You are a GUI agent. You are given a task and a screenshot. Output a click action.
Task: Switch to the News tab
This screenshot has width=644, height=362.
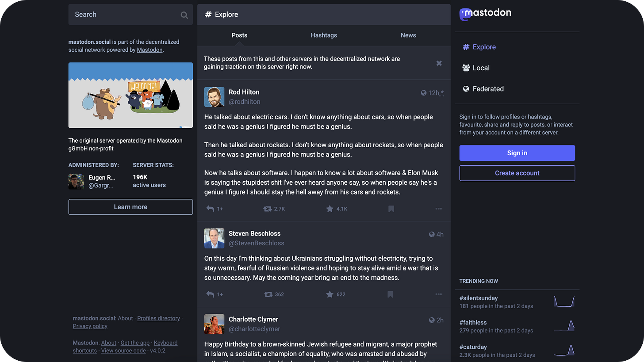[x=408, y=35]
